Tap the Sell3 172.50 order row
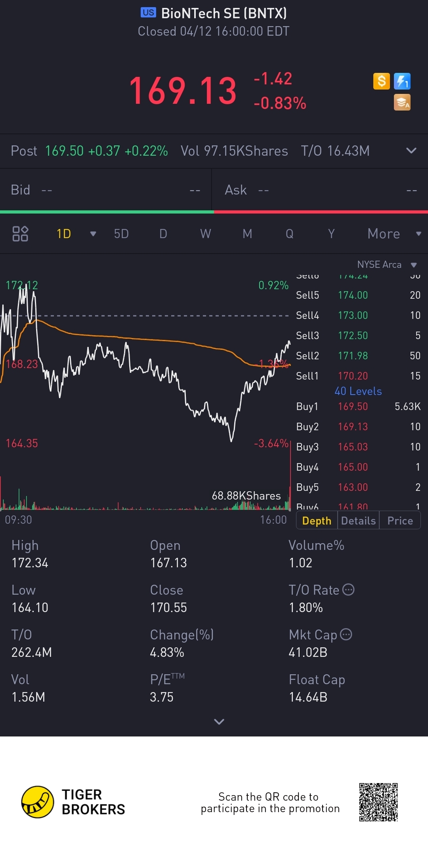Image resolution: width=428 pixels, height=868 pixels. 358,336
